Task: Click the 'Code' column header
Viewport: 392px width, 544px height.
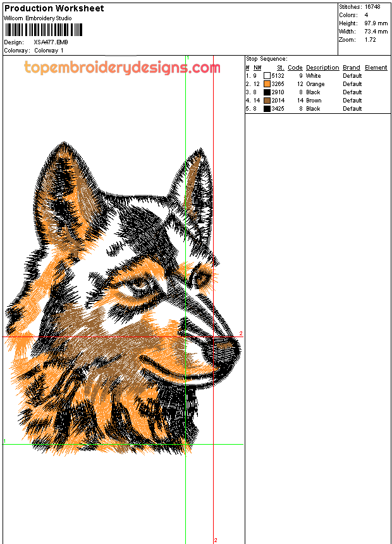Action: pos(295,68)
